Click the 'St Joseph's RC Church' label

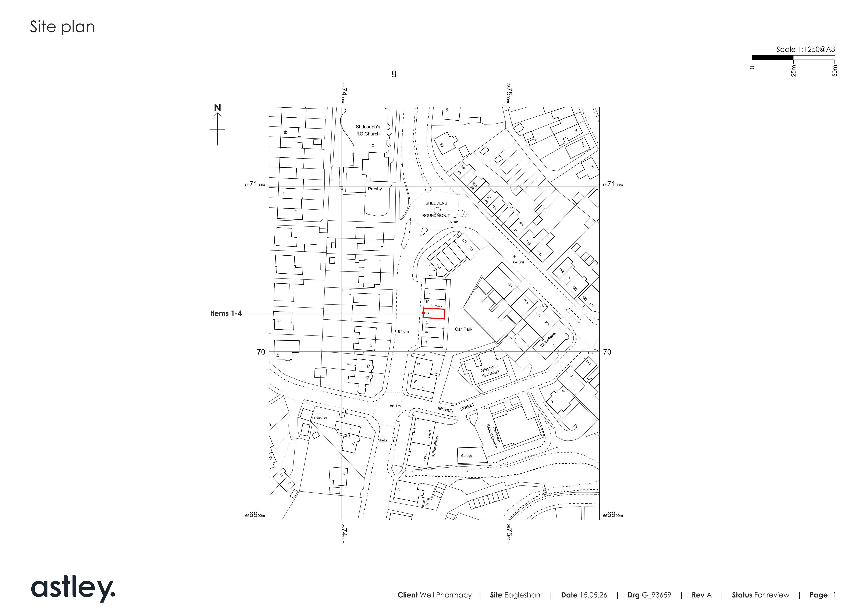pyautogui.click(x=368, y=130)
